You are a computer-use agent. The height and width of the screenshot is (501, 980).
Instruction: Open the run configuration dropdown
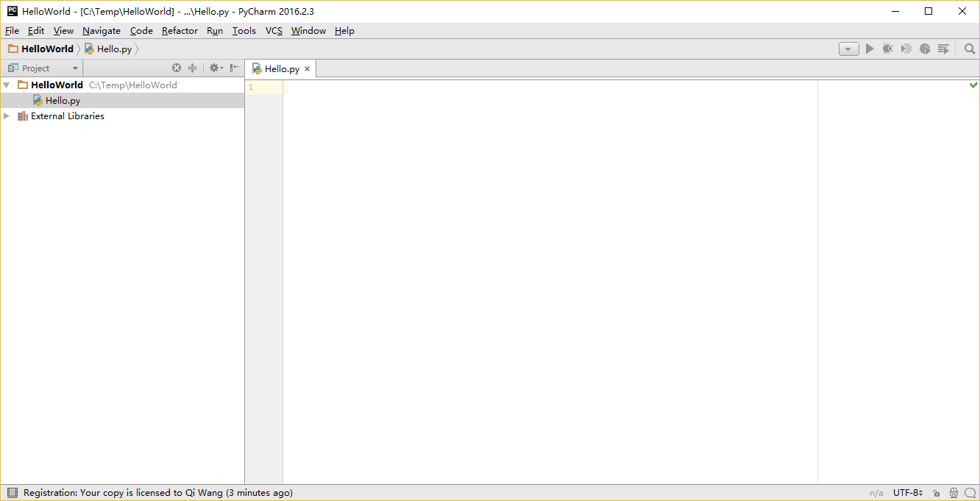click(848, 49)
